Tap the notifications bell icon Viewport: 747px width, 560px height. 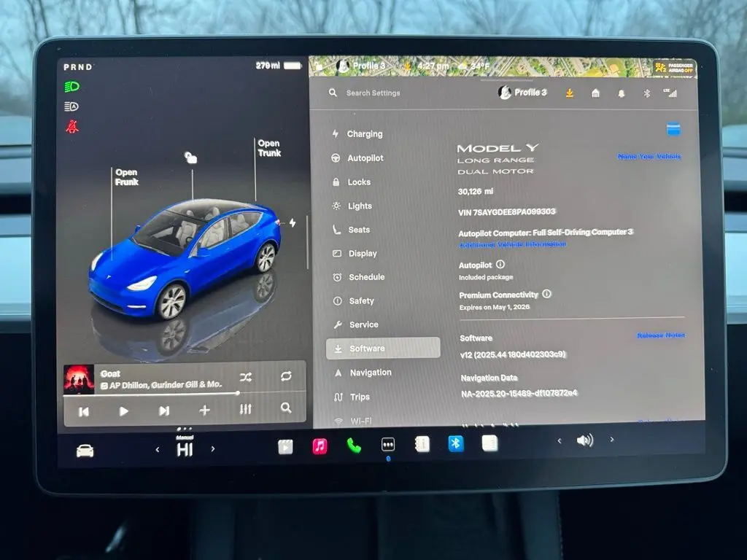(x=622, y=93)
